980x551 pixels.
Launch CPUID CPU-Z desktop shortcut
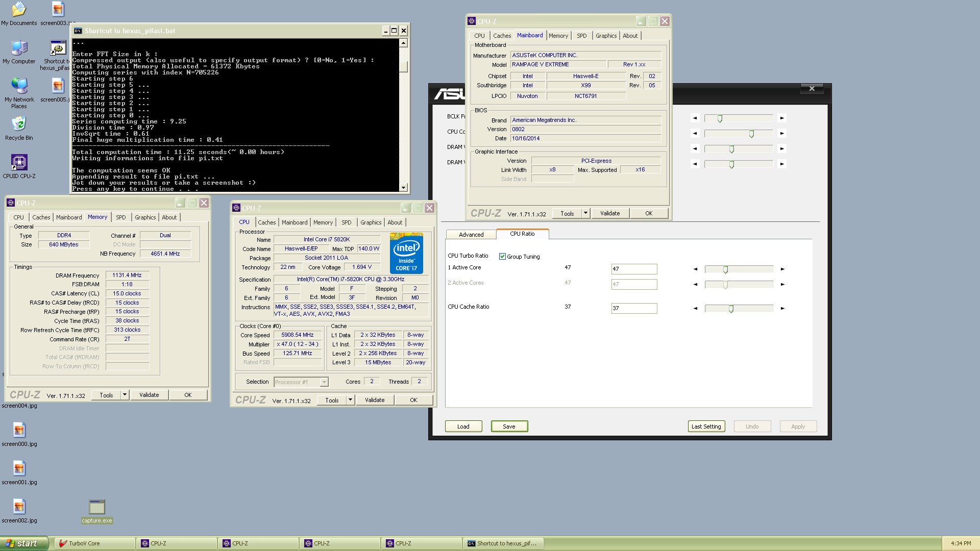click(x=19, y=166)
